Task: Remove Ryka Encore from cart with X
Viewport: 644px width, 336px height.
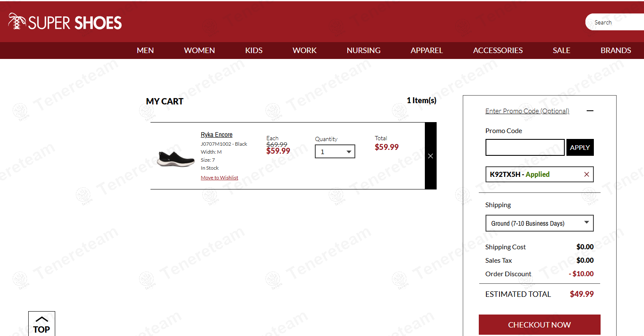Action: [x=430, y=156]
